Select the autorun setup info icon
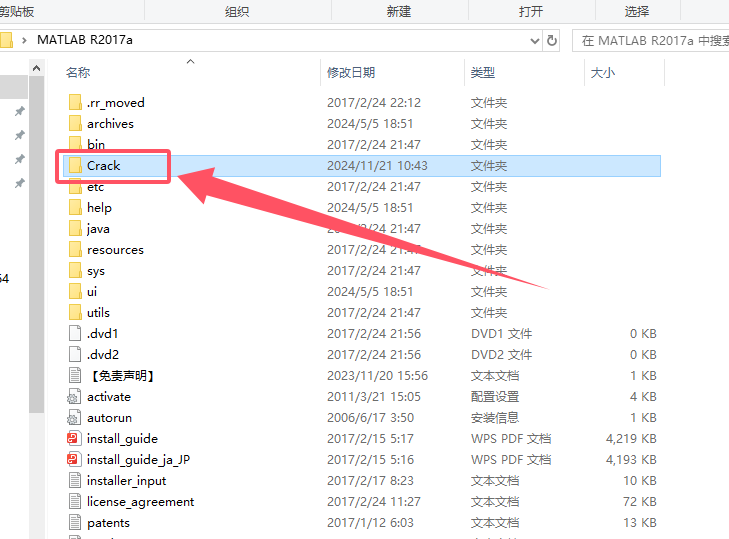 74,417
